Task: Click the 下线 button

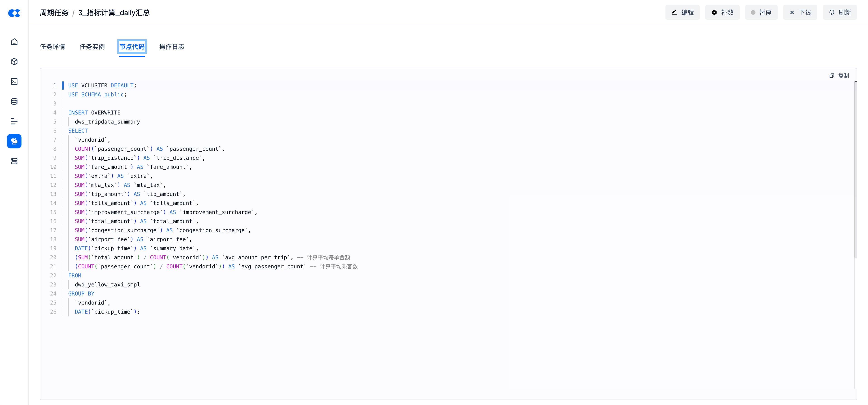Action: (800, 12)
